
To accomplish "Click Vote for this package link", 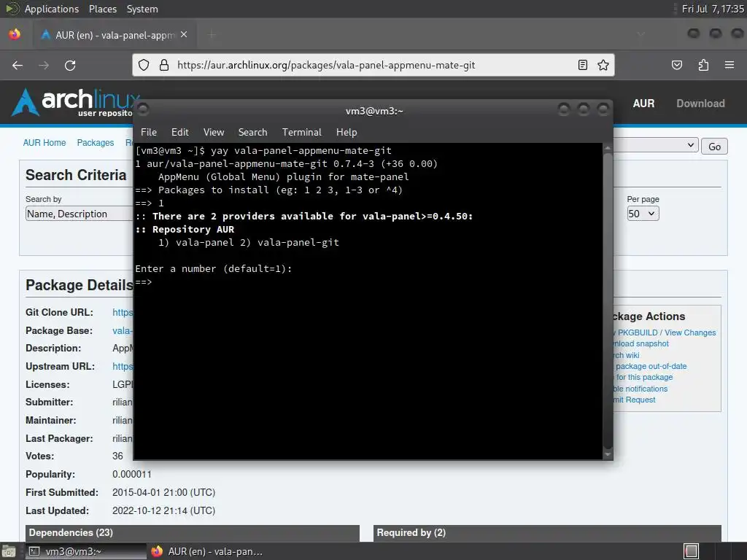I will [643, 377].
